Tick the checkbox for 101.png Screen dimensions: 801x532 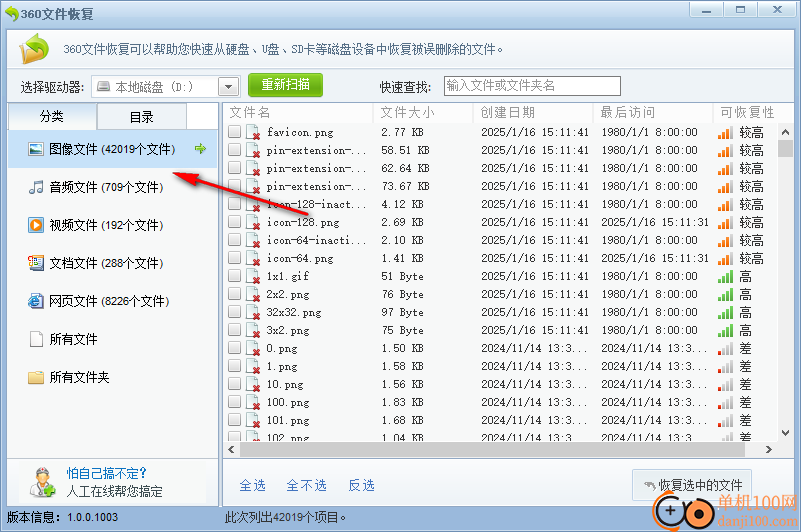tap(234, 420)
